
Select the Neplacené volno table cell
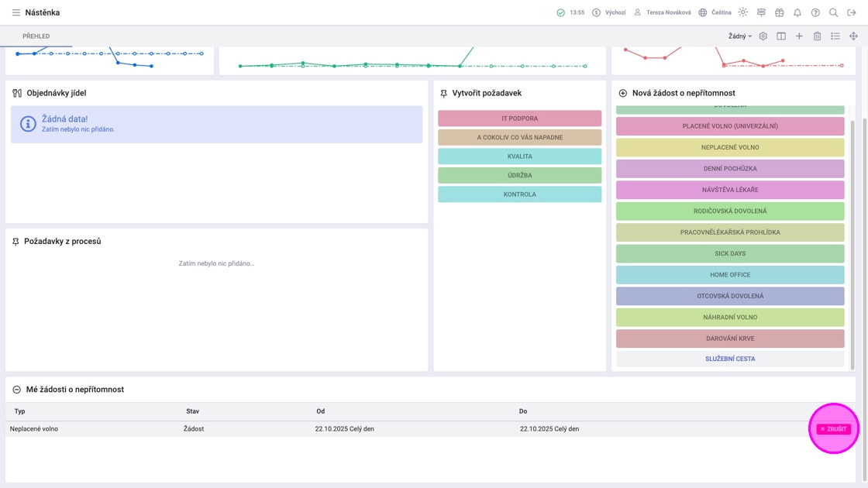(x=34, y=429)
